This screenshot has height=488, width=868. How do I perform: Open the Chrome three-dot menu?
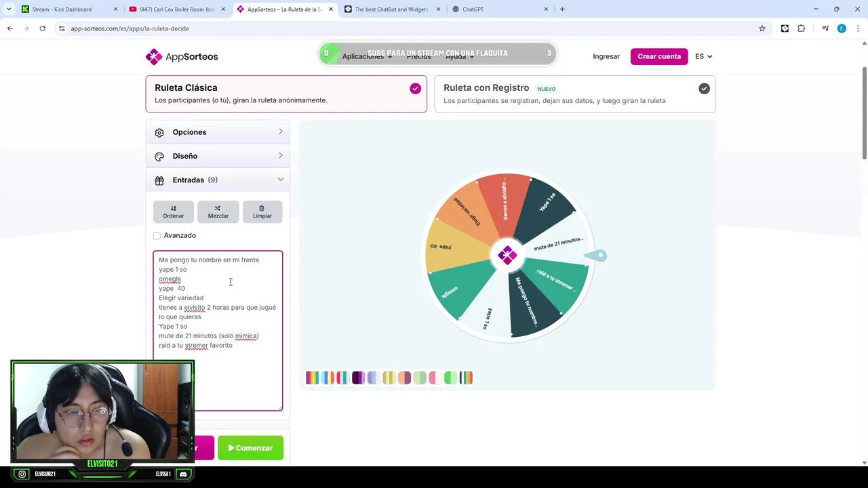[x=859, y=28]
